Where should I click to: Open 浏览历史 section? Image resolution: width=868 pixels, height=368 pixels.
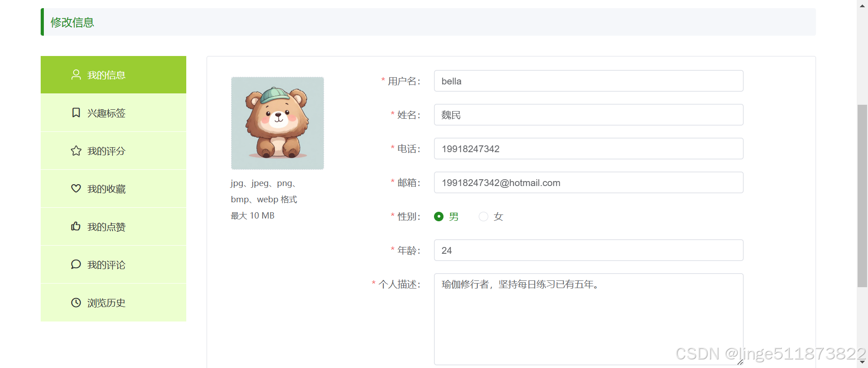coord(113,302)
